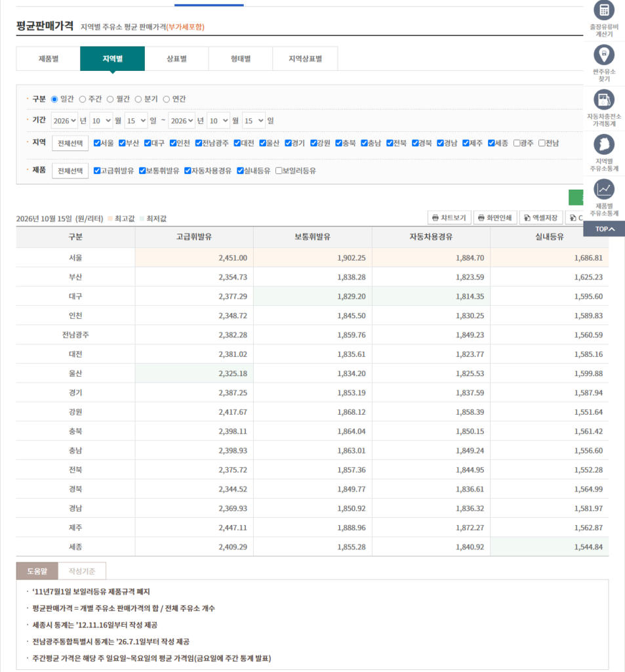Select the 분기 radio option

pos(138,99)
